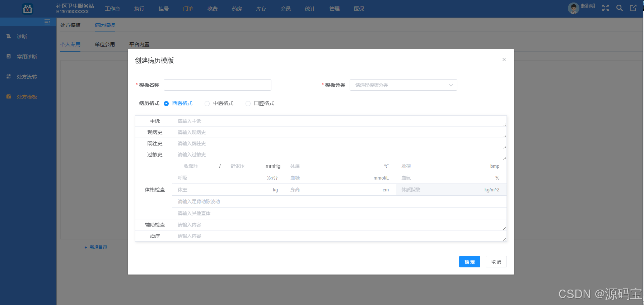Open the 管理 menu
This screenshot has height=305, width=644.
pyautogui.click(x=335, y=9)
